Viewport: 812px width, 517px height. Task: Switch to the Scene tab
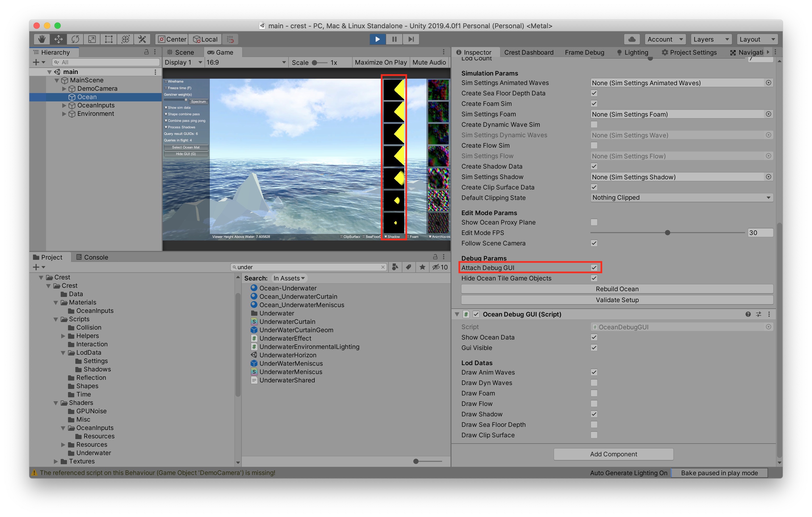pos(184,52)
